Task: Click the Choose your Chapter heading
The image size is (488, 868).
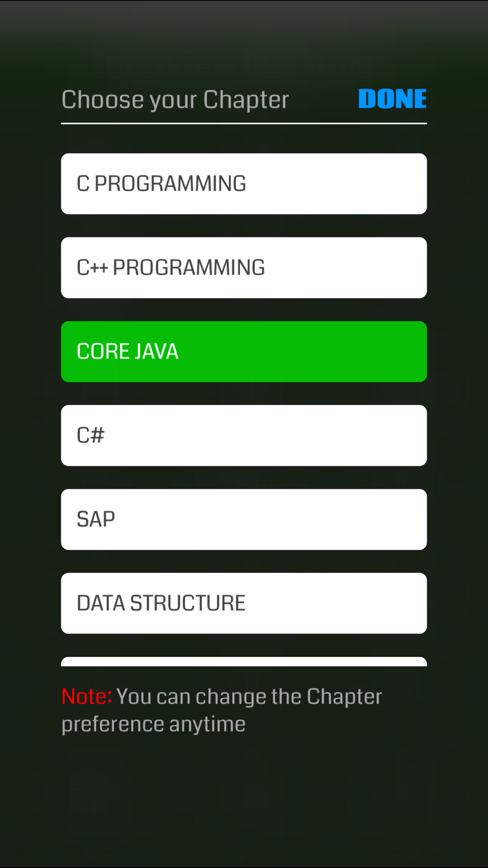Action: (175, 100)
